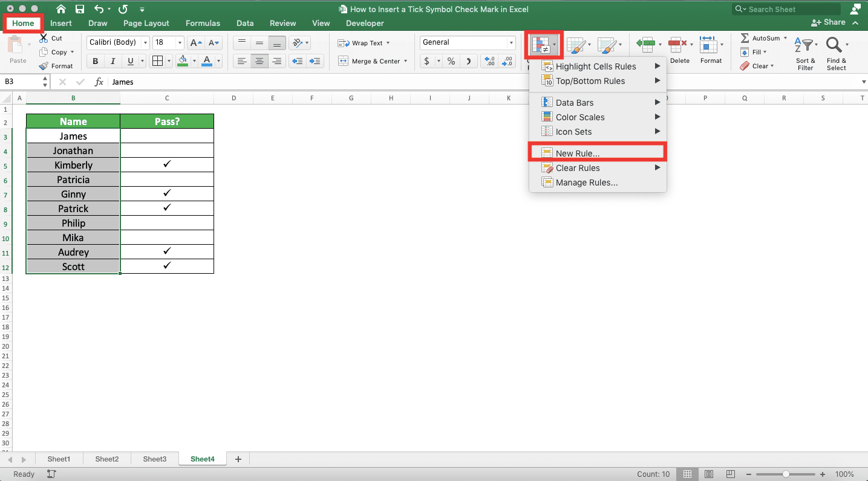Click the zoom slider control
This screenshot has height=481, width=868.
tap(786, 474)
